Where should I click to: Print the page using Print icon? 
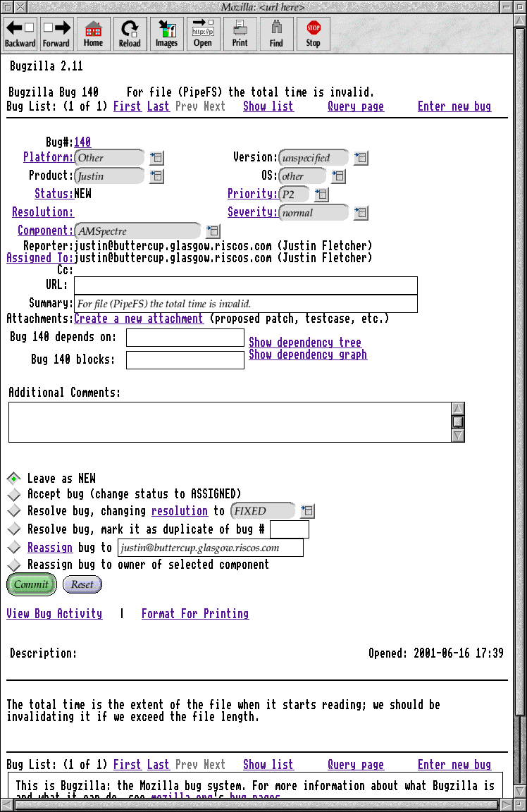pyautogui.click(x=240, y=34)
